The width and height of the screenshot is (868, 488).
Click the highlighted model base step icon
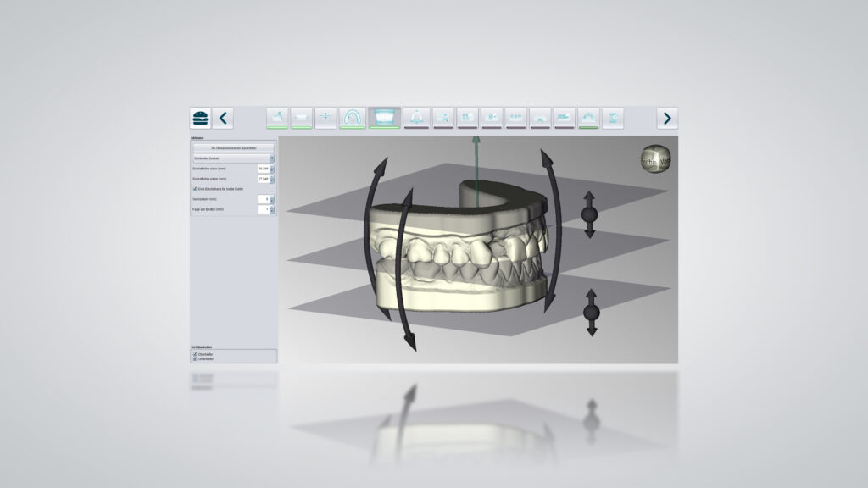pyautogui.click(x=384, y=118)
